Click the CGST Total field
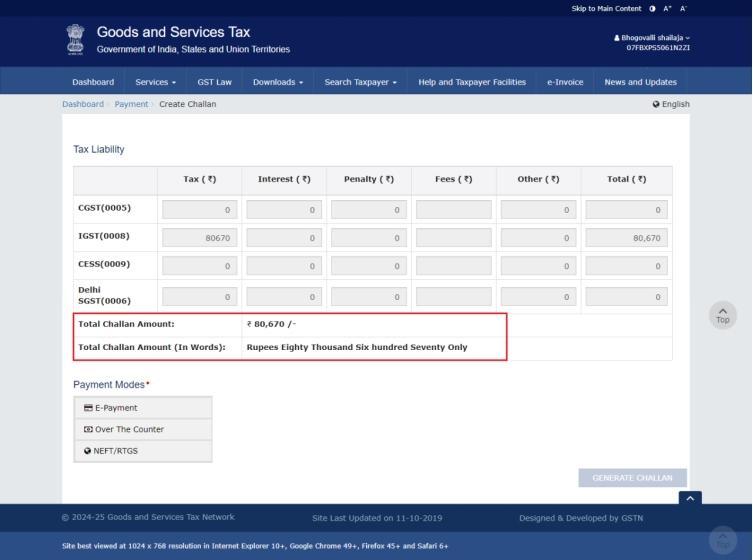Image resolution: width=753 pixels, height=560 pixels. (626, 210)
